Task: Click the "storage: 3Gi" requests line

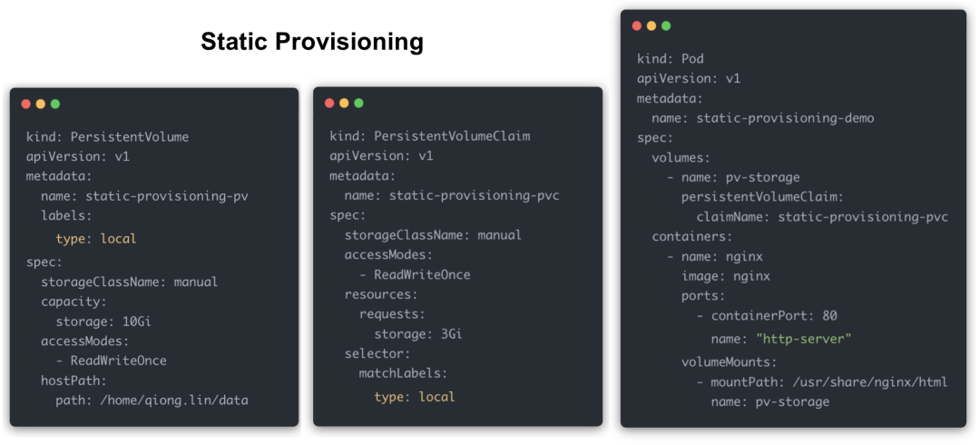Action: click(x=410, y=333)
